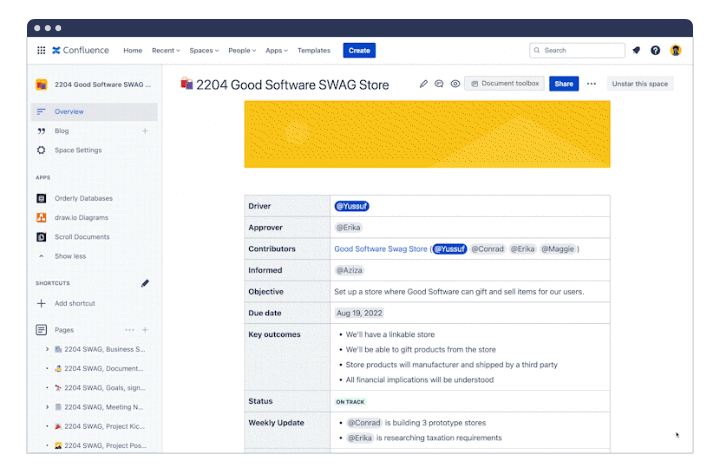Open Orderly Databases in the sidebar

[84, 198]
